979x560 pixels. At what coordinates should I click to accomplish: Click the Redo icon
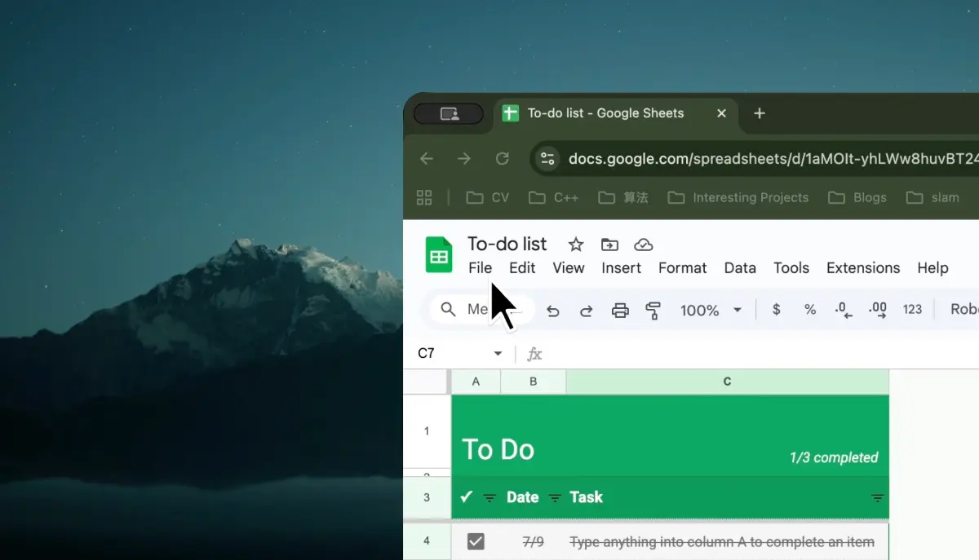click(587, 310)
